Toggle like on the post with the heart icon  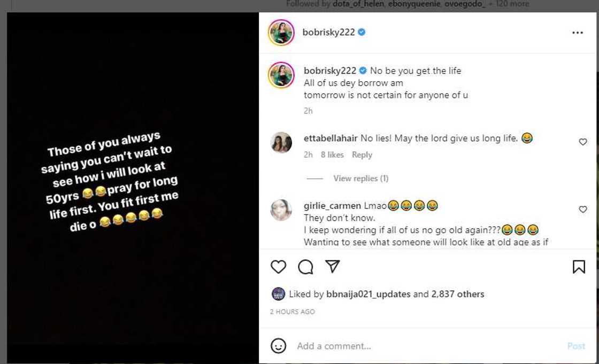coord(278,266)
